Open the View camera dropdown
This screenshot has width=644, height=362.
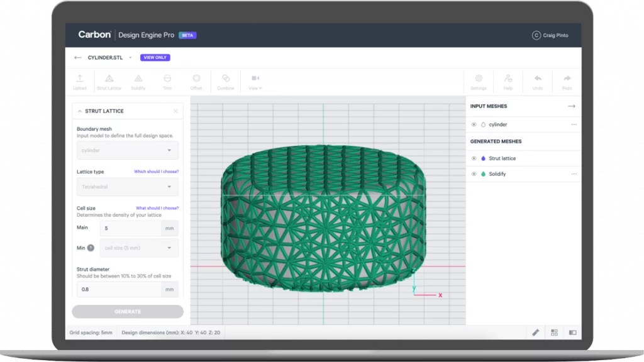click(255, 82)
